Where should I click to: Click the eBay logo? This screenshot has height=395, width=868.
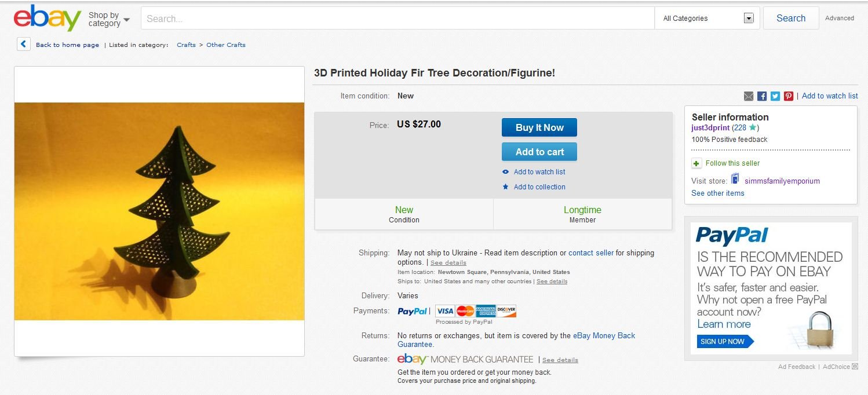(47, 19)
